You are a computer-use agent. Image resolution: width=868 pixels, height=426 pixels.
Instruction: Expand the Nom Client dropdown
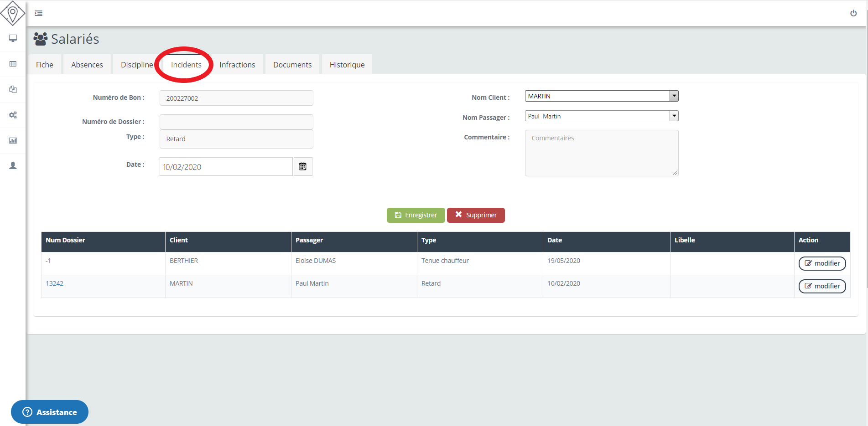(674, 96)
